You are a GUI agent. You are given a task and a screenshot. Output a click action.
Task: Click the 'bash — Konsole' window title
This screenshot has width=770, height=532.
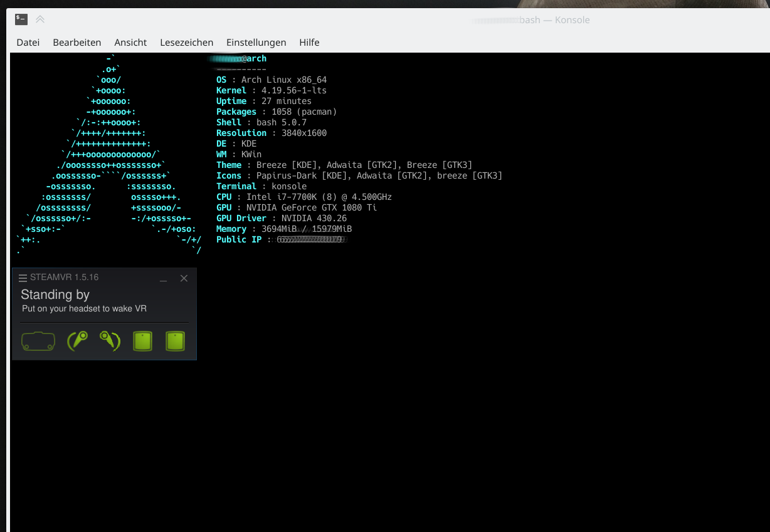[554, 20]
